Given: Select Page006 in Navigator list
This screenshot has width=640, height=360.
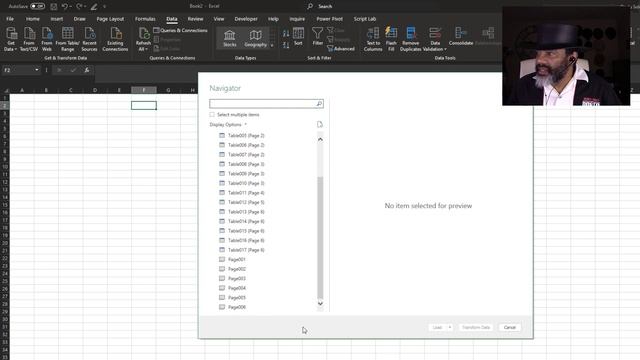Looking at the screenshot, I should (x=237, y=307).
